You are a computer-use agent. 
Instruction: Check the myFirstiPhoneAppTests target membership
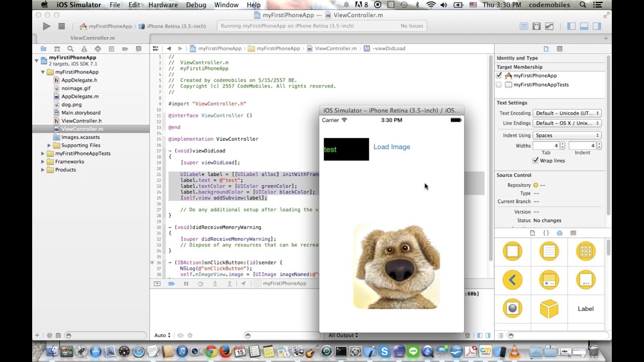click(499, 84)
